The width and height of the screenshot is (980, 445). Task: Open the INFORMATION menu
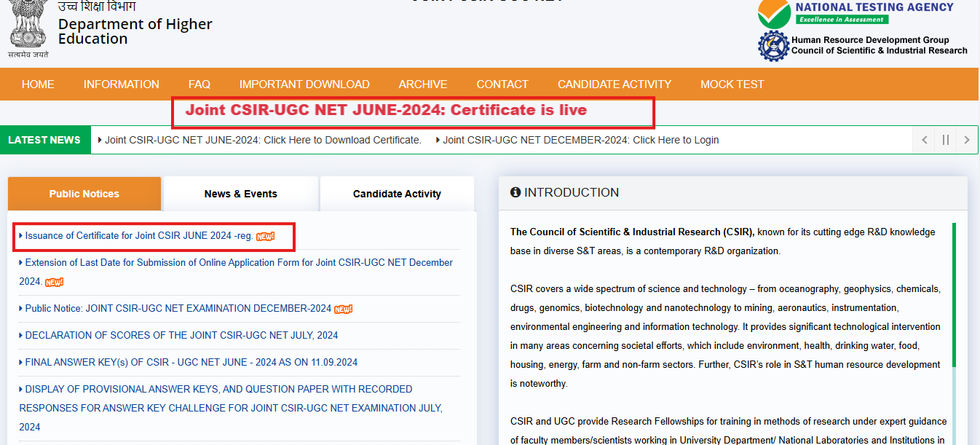(121, 84)
